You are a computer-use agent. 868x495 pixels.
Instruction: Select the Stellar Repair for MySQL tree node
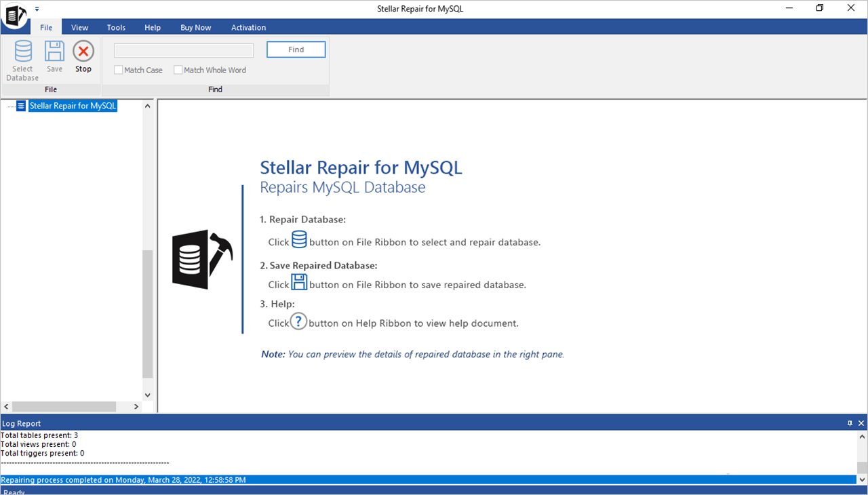click(x=73, y=106)
